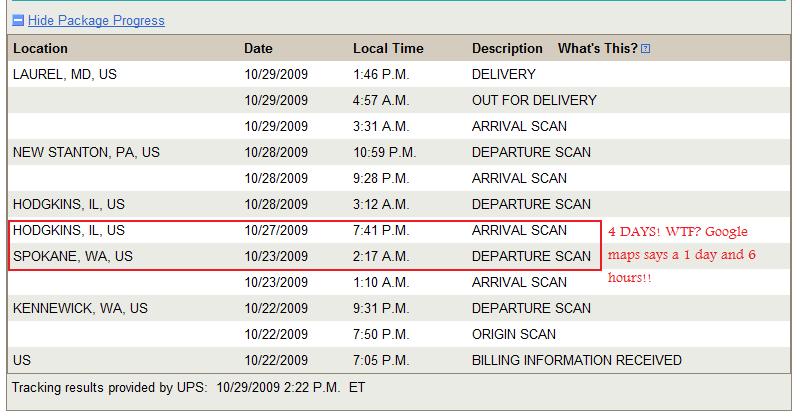
Task: Click the 1:46 P.M. delivery time
Action: [381, 75]
